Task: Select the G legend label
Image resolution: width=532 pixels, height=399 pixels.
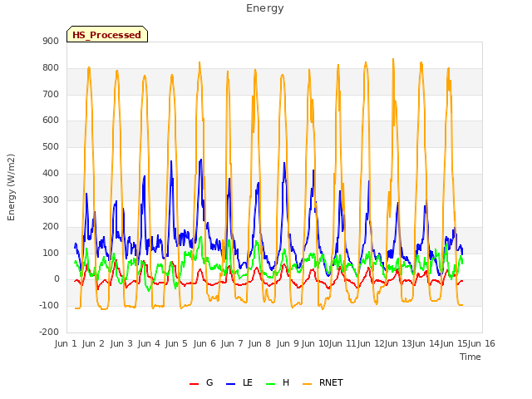Action: point(209,382)
